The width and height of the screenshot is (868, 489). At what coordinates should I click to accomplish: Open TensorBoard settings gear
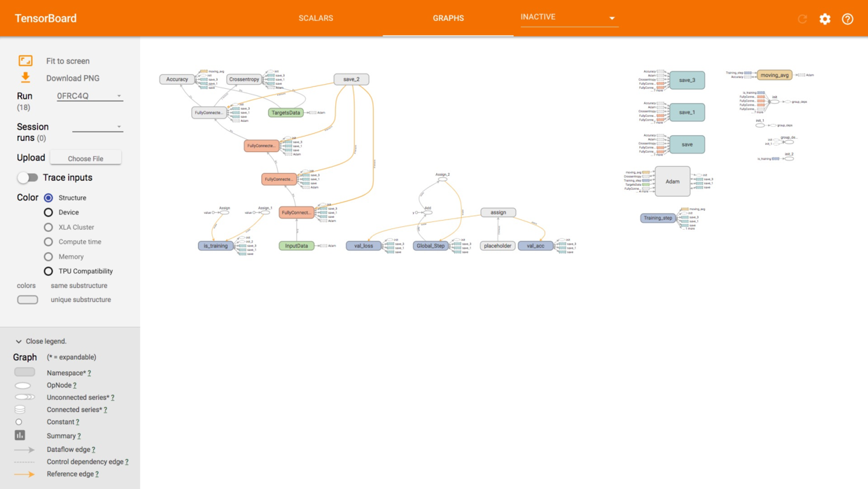pos(825,19)
